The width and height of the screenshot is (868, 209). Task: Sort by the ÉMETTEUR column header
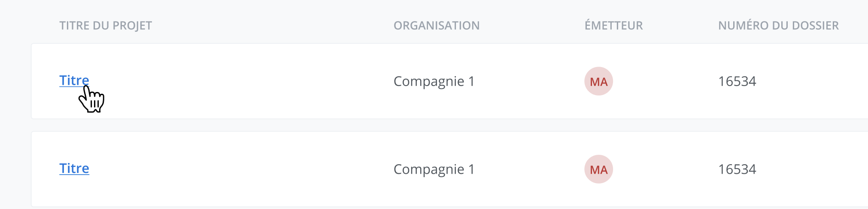point(613,26)
